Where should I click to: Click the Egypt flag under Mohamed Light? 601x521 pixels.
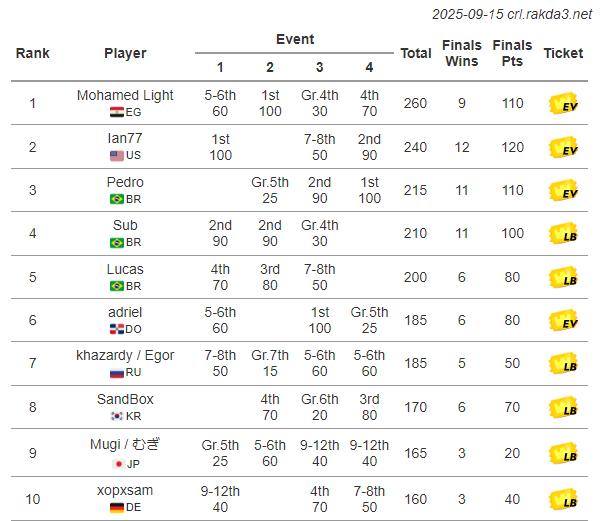click(x=117, y=112)
